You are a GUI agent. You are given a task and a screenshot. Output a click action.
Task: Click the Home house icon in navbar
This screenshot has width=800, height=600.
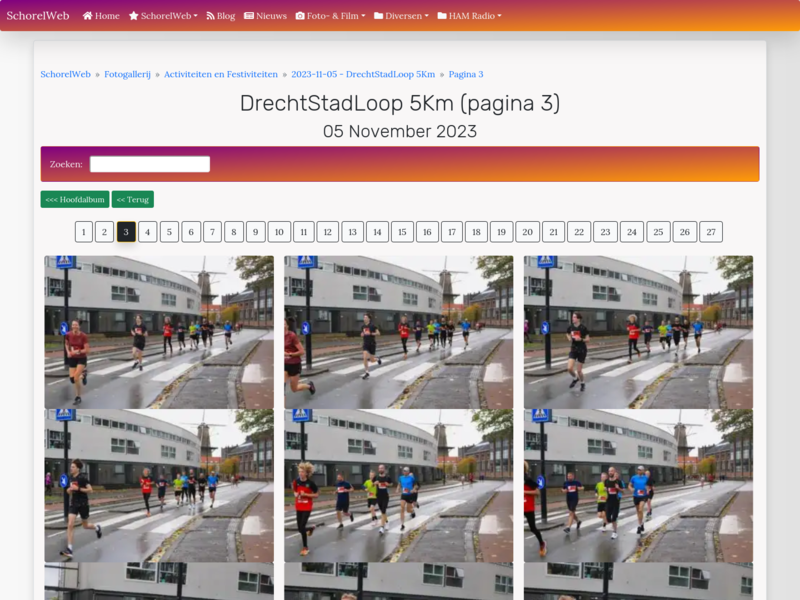[x=87, y=16]
